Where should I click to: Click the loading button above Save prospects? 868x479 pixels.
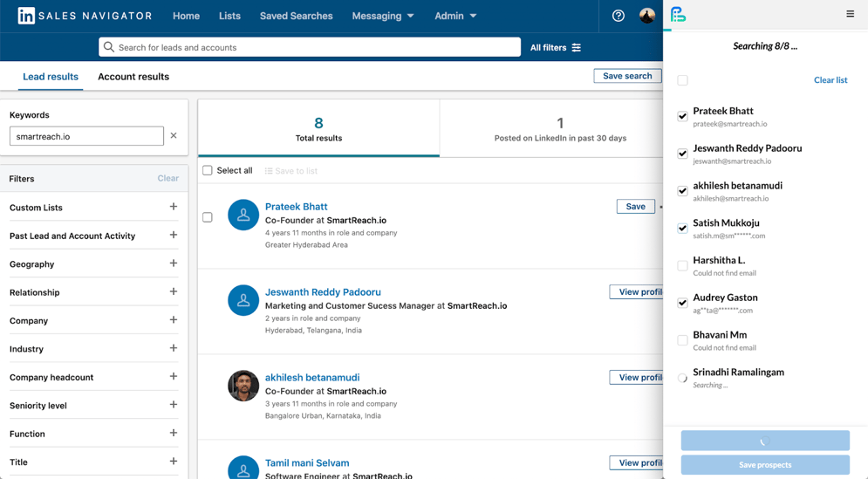coord(765,441)
